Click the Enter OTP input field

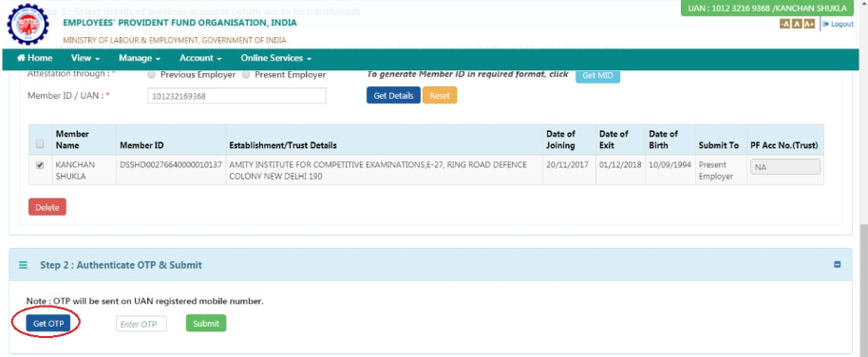(x=142, y=324)
